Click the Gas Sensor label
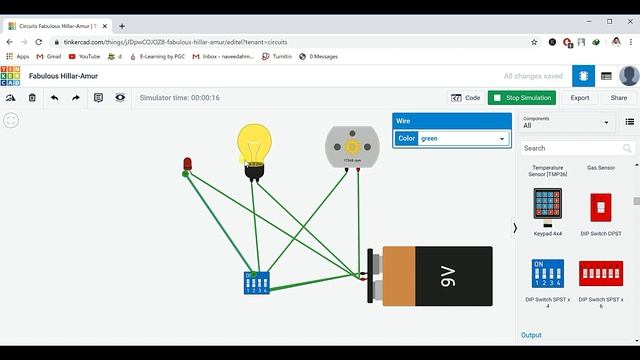This screenshot has height=360, width=640. pos(601,168)
